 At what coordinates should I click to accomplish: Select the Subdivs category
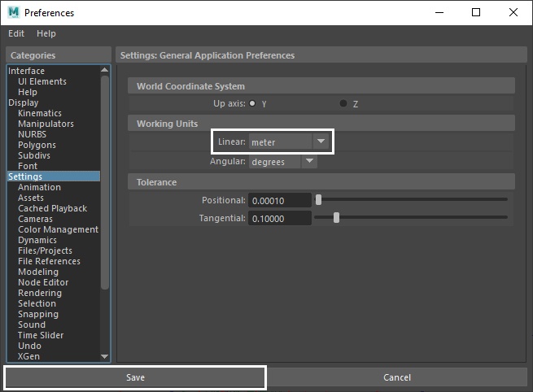(34, 155)
